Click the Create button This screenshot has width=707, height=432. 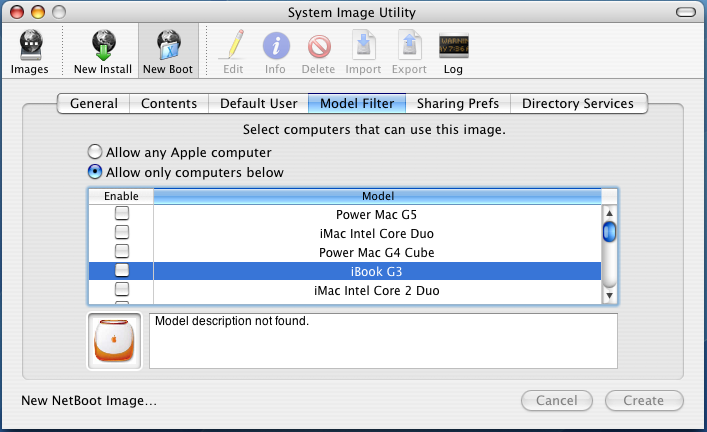(x=644, y=401)
